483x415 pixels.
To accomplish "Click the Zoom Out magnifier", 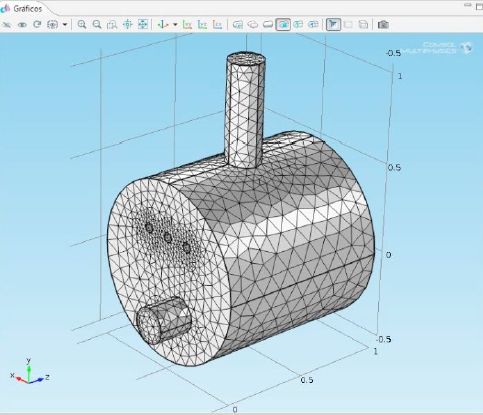I will pyautogui.click(x=97, y=24).
